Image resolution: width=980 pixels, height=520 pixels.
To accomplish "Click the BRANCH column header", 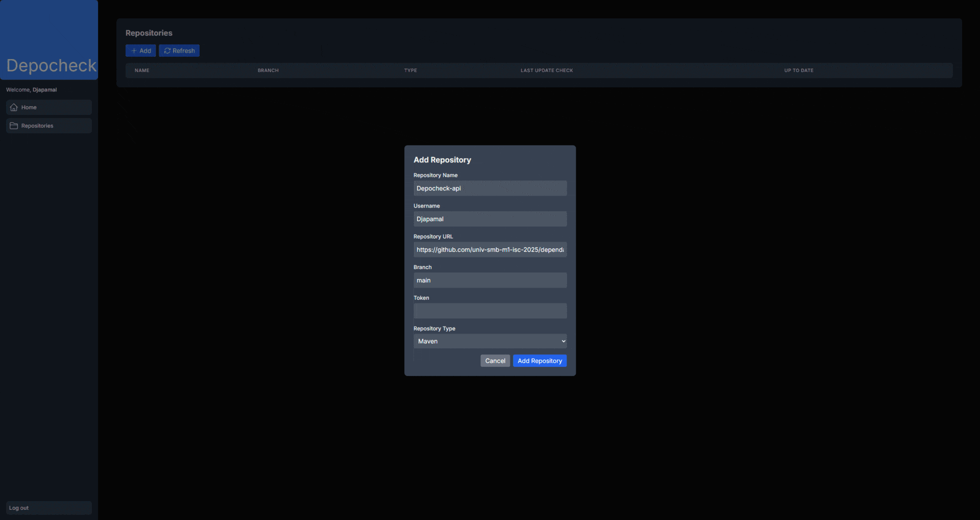I will (x=268, y=70).
